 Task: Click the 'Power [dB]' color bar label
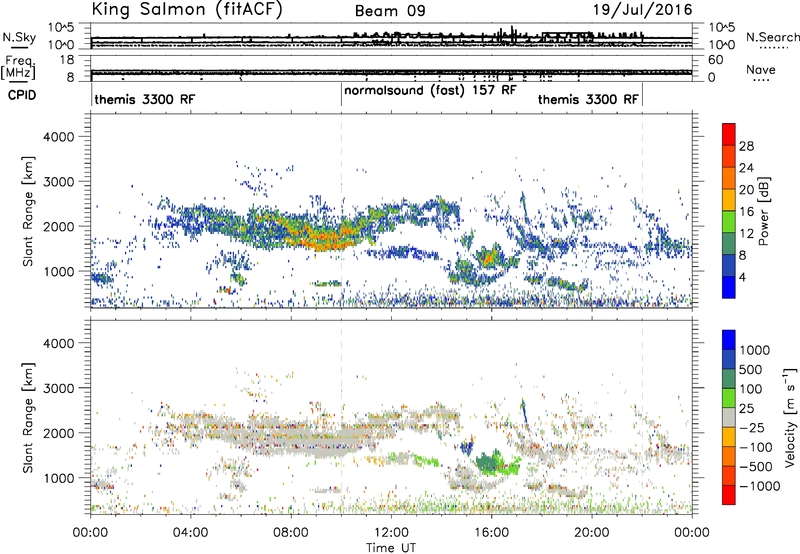coord(763,211)
